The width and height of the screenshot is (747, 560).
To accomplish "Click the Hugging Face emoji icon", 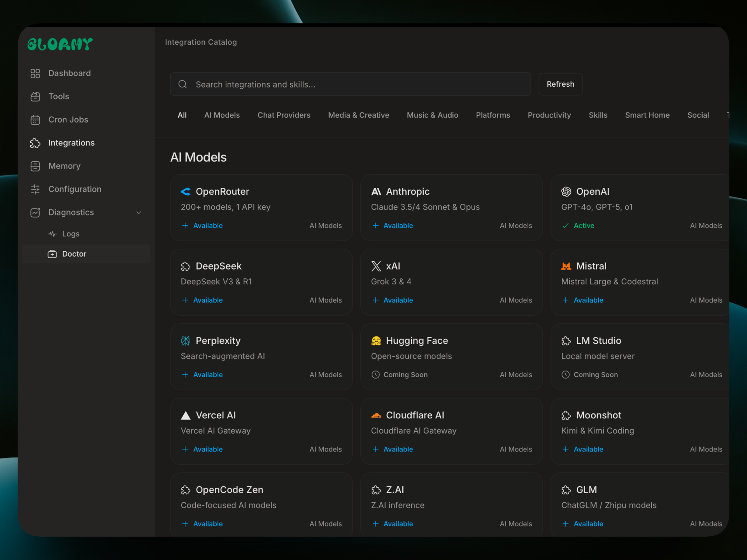I will point(376,341).
